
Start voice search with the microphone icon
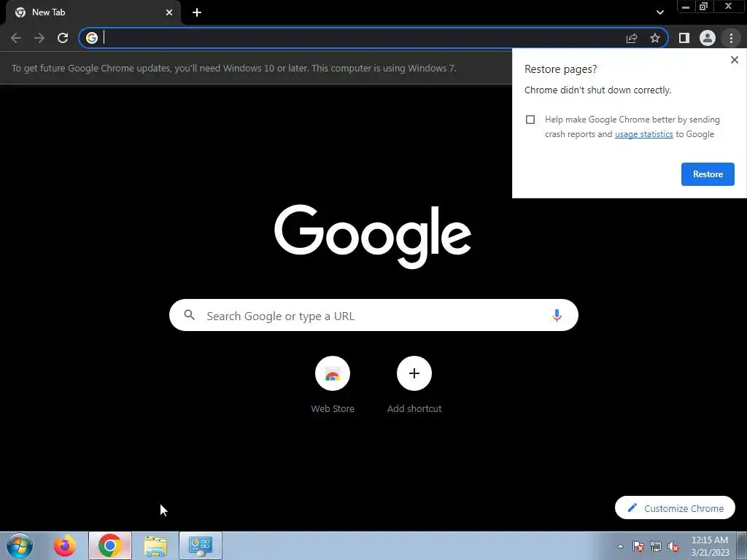(x=557, y=315)
